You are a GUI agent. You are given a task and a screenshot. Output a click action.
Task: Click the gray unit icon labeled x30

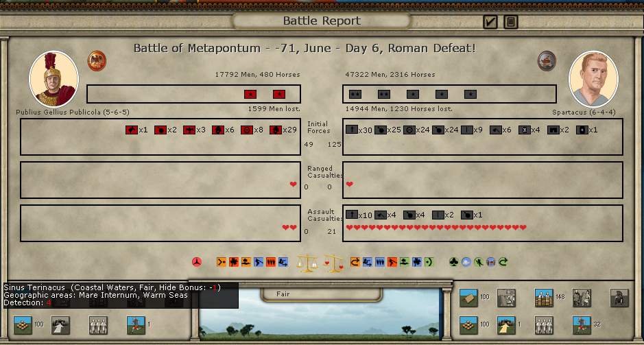(352, 130)
